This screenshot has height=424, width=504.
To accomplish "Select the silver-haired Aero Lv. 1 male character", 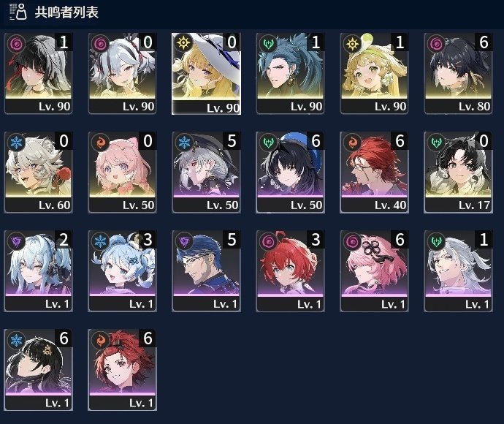I will click(x=459, y=271).
